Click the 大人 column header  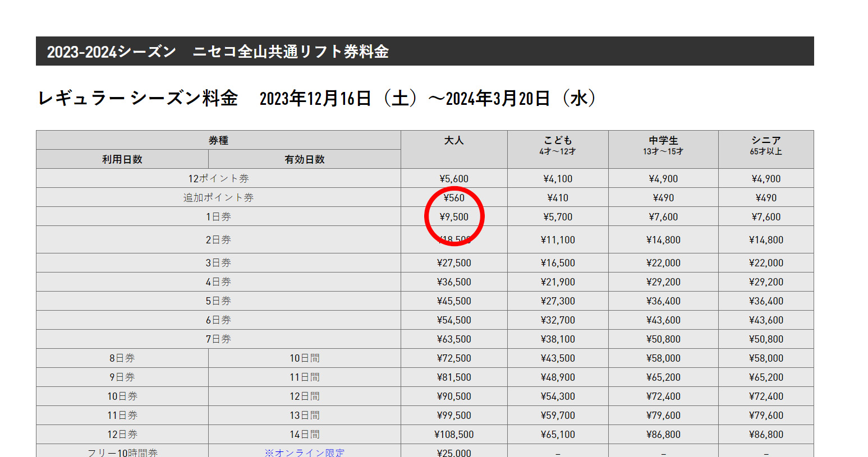454,149
